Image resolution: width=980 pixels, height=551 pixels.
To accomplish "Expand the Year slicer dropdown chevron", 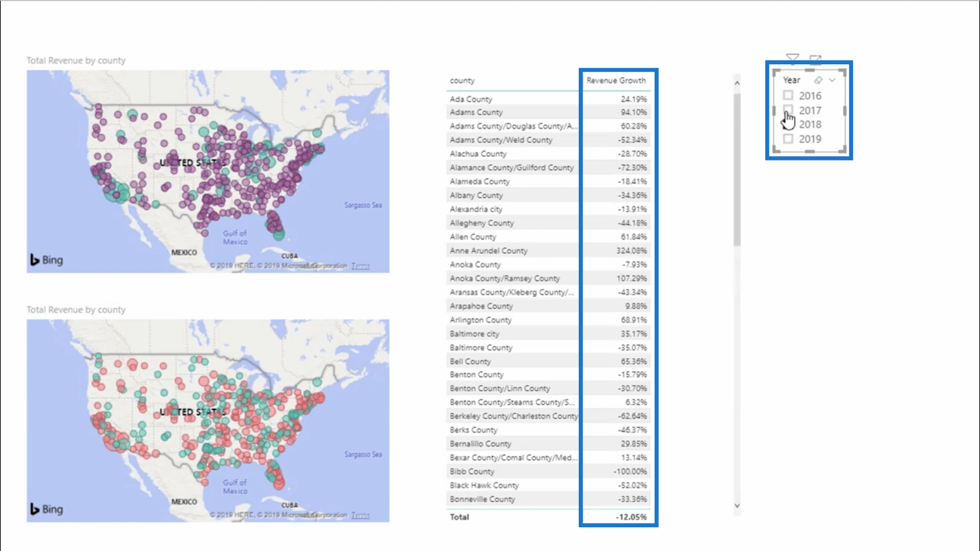I will 832,80.
